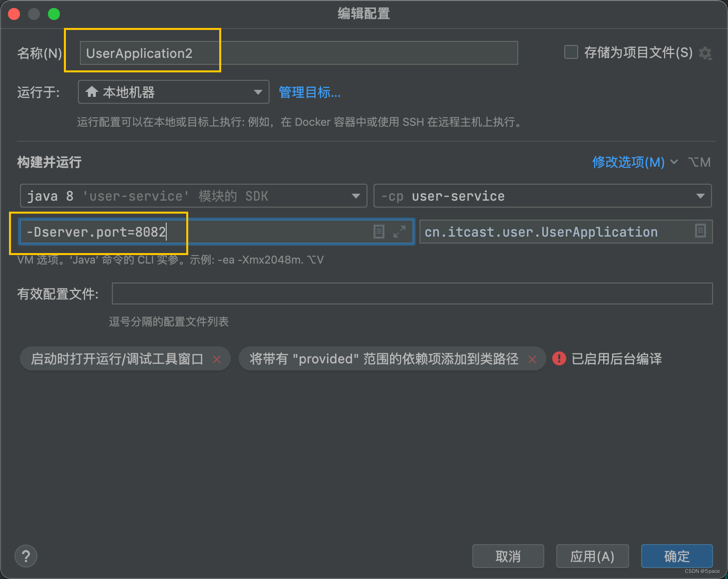This screenshot has width=728, height=579.
Task: Open the -cp user-service classpath dropdown
Action: (543, 196)
